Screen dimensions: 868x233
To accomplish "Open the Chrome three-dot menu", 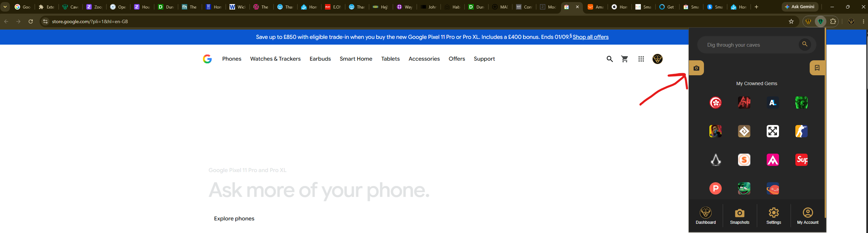I will [863, 21].
